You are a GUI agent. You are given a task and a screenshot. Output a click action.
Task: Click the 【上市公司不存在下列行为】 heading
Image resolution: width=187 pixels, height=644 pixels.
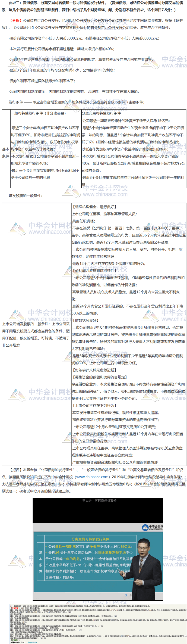[x=94, y=405]
